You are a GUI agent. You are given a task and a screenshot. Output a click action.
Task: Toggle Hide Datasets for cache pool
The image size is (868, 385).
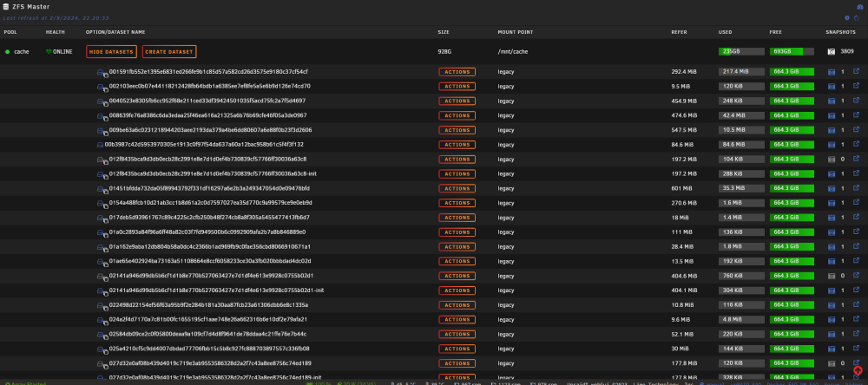[111, 51]
